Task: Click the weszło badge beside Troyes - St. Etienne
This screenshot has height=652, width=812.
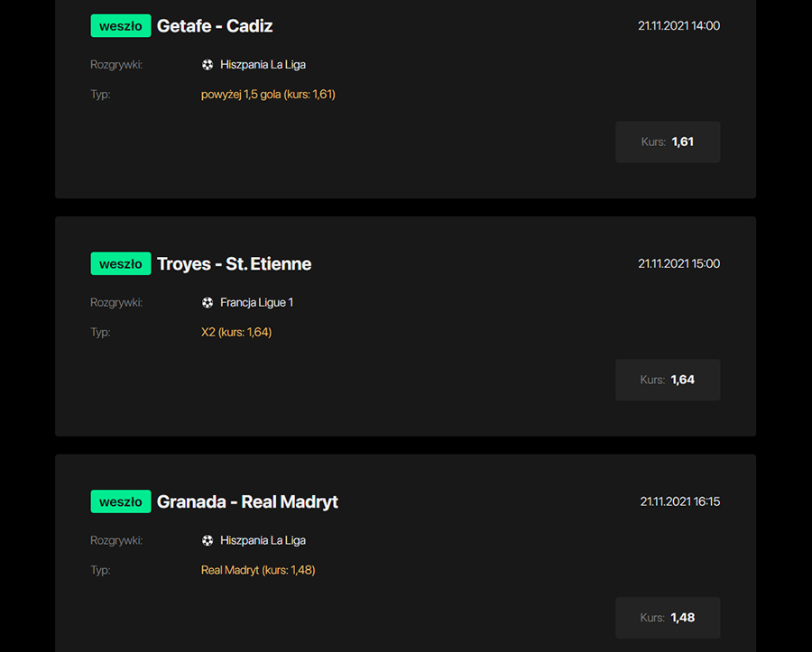Action: 120,264
